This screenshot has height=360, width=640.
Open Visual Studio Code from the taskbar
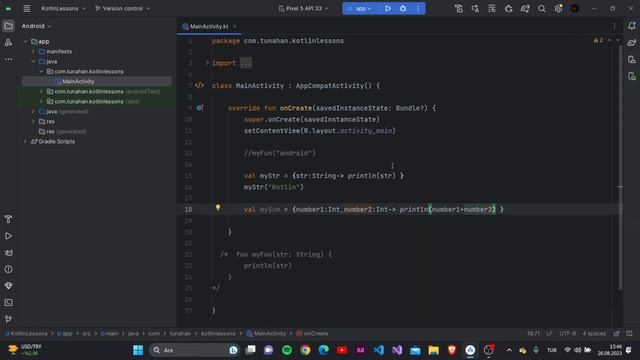click(378, 350)
